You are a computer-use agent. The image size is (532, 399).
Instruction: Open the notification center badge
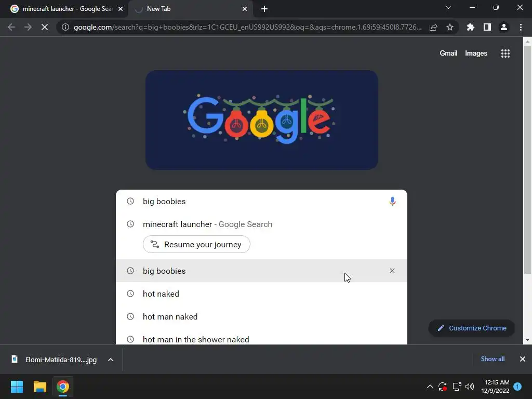pos(517,387)
